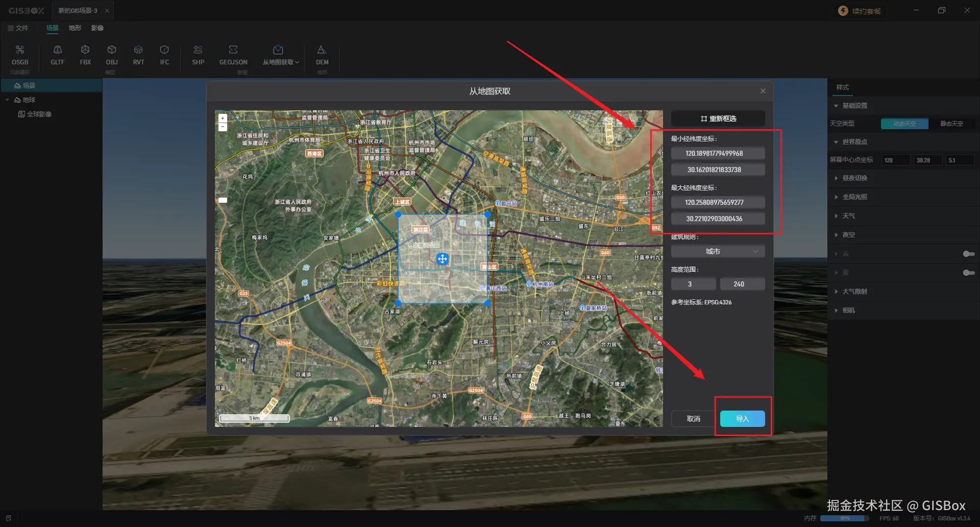Click the move handle in the selection box
The image size is (980, 527).
pos(443,259)
